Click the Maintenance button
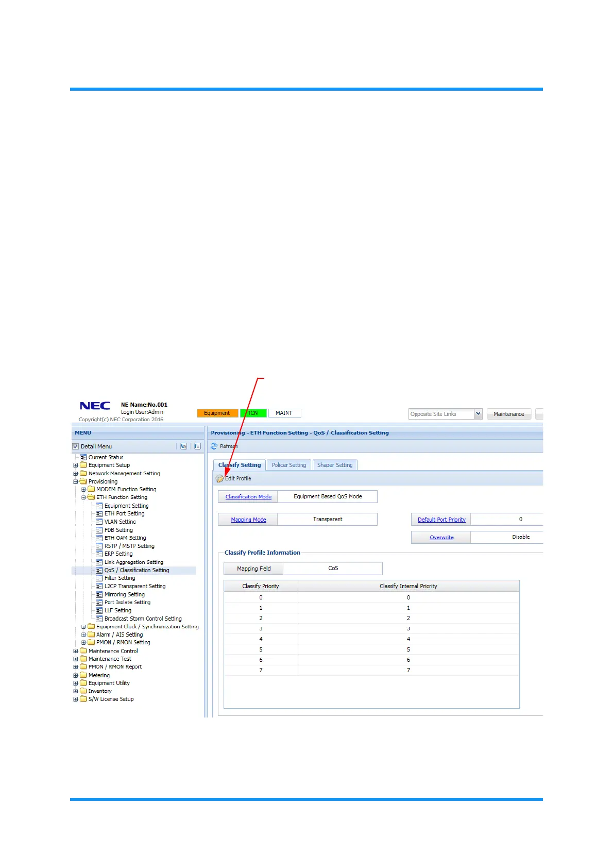Viewport: 613px width, 868px height. [509, 414]
